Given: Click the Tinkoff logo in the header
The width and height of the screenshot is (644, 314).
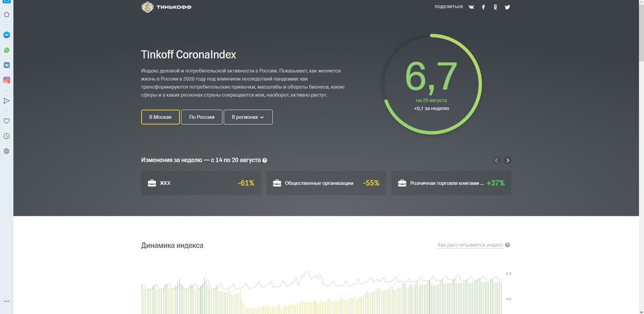Looking at the screenshot, I should [x=166, y=7].
